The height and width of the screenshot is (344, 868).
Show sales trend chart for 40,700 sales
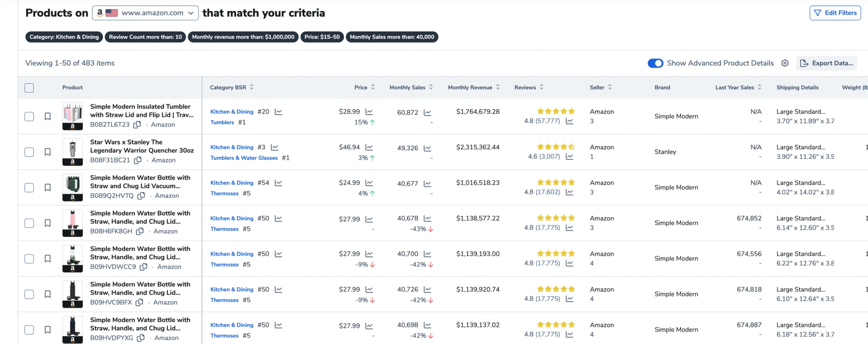point(427,255)
